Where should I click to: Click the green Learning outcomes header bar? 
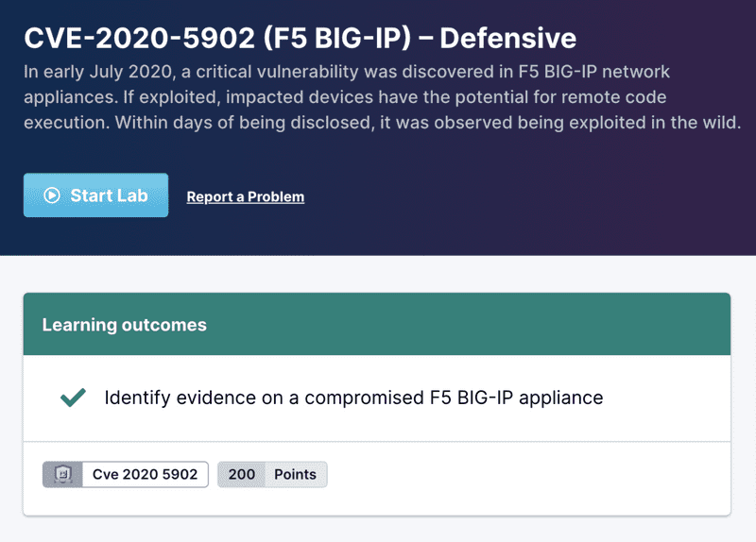[x=472, y=324]
